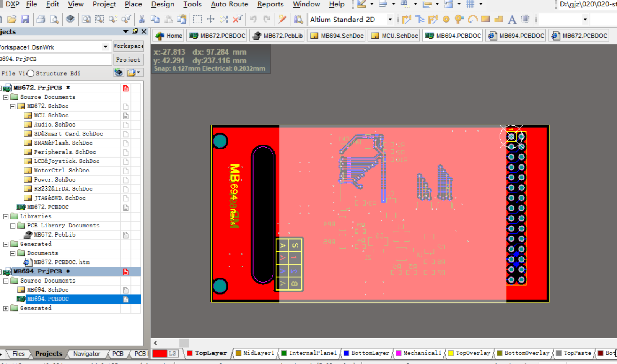Collapse the Documents node under Generated
This screenshot has width=617, height=364.
coord(13,253)
